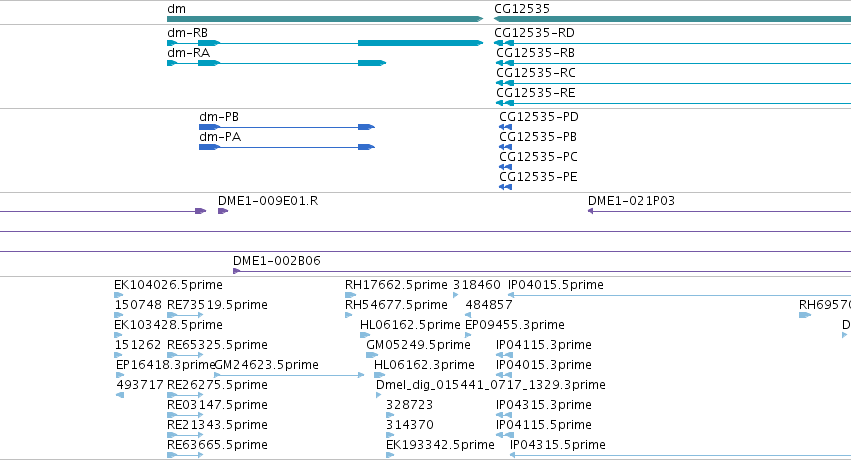Select the CG12535-PD protein label
The image size is (851, 460).
pyautogui.click(x=539, y=117)
